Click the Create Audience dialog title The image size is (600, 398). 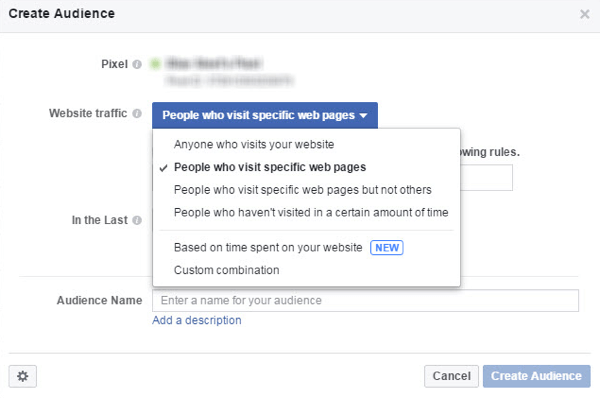click(62, 13)
